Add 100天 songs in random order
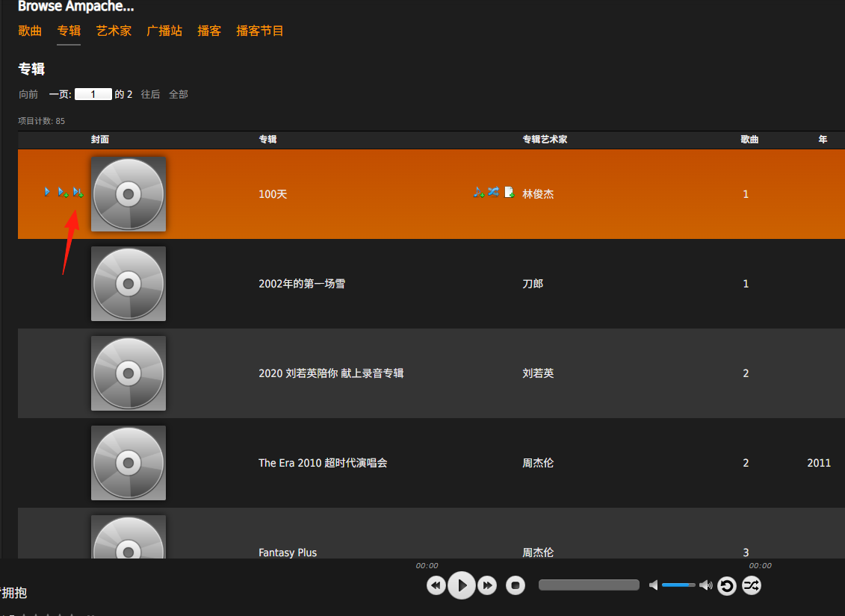Screen dimensions: 845x616 click(494, 191)
